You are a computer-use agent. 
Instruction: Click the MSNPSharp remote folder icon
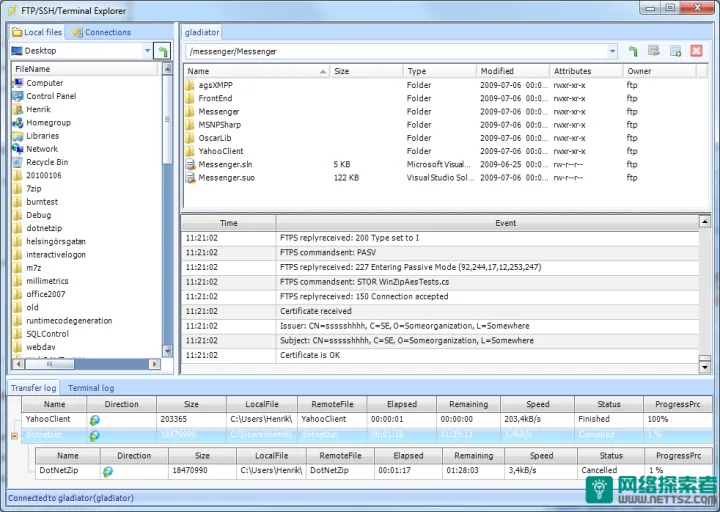pyautogui.click(x=190, y=125)
